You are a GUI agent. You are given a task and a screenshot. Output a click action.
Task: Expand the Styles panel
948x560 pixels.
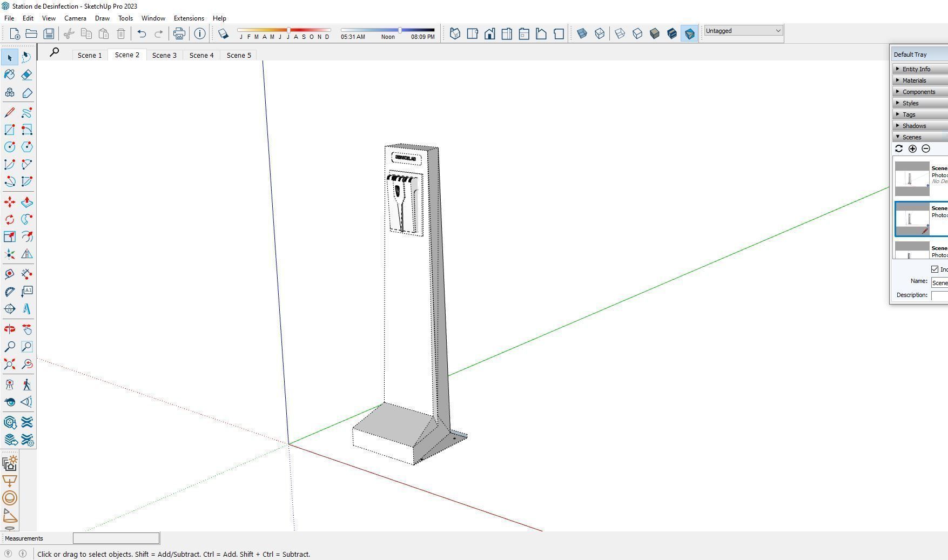tap(920, 103)
